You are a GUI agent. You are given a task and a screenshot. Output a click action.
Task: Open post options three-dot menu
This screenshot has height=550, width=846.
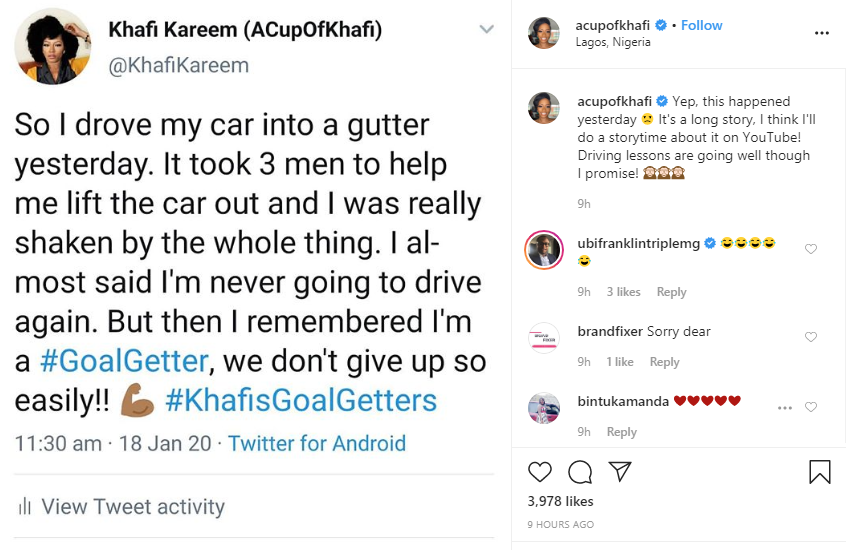[x=822, y=33]
